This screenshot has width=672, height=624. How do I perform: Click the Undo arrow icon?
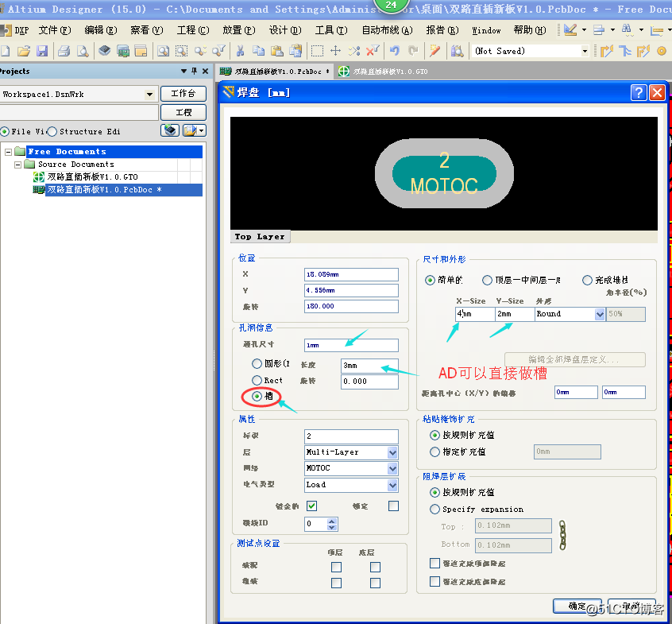pos(395,51)
